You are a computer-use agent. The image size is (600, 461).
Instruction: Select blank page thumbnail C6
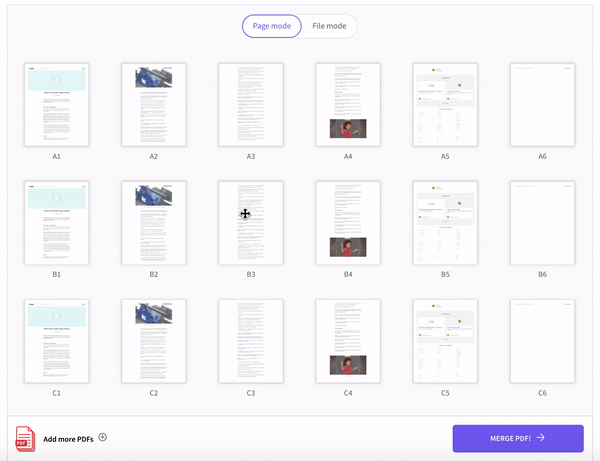(543, 341)
